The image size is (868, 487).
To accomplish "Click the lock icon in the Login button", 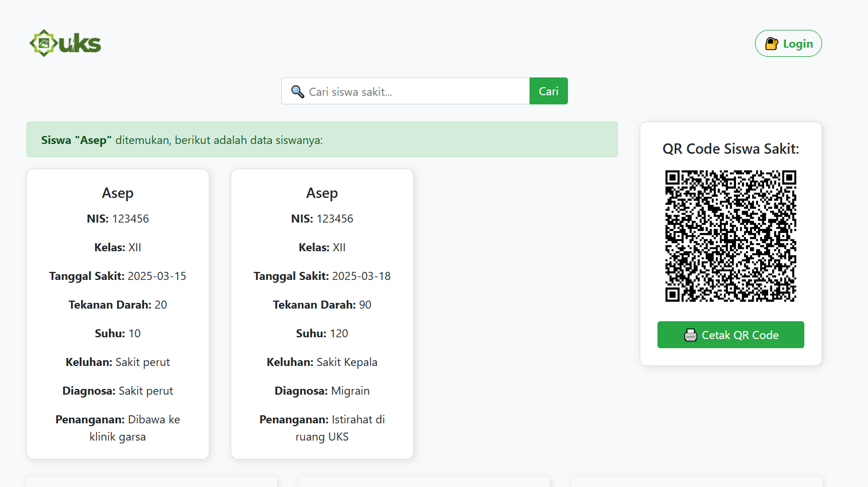I will tap(772, 44).
